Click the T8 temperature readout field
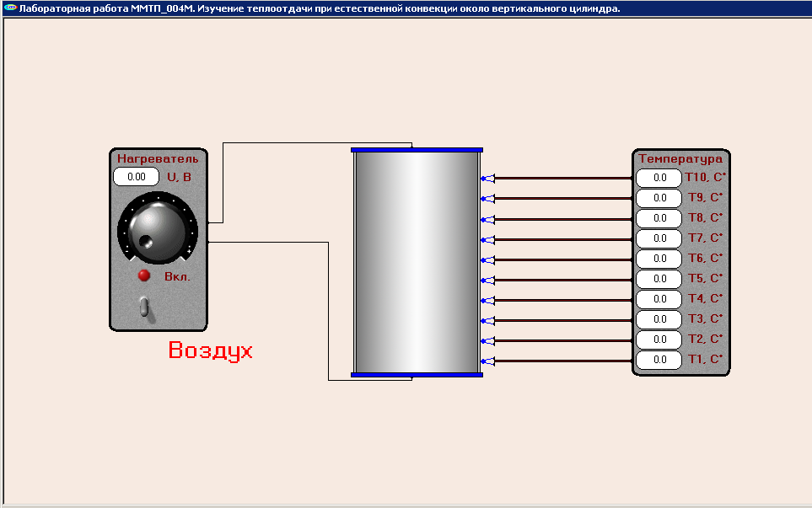Viewport: 812px width, 508px height. point(659,218)
